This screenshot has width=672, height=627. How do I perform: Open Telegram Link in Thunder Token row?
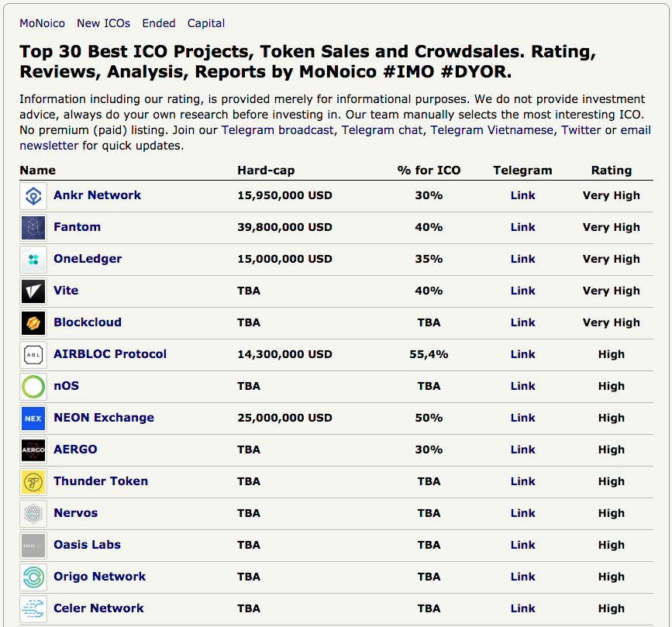coord(523,481)
